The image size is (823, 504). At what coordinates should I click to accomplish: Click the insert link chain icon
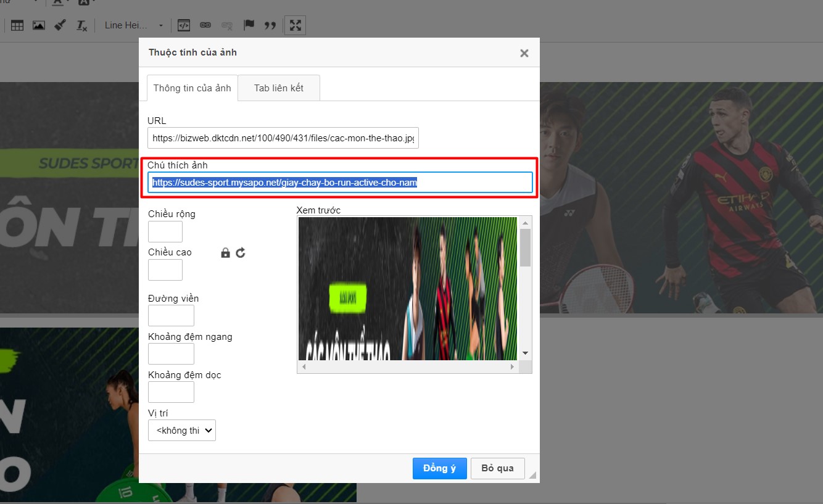205,25
